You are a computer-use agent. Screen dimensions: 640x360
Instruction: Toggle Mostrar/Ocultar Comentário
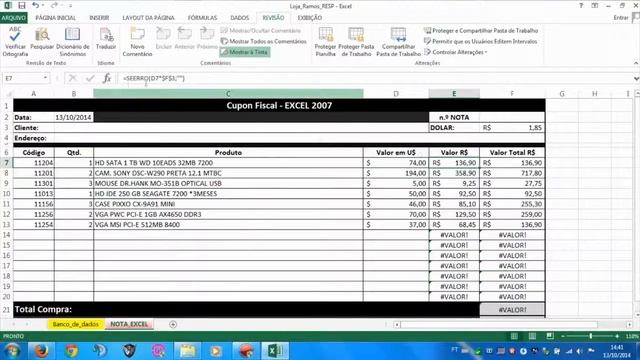click(x=260, y=31)
